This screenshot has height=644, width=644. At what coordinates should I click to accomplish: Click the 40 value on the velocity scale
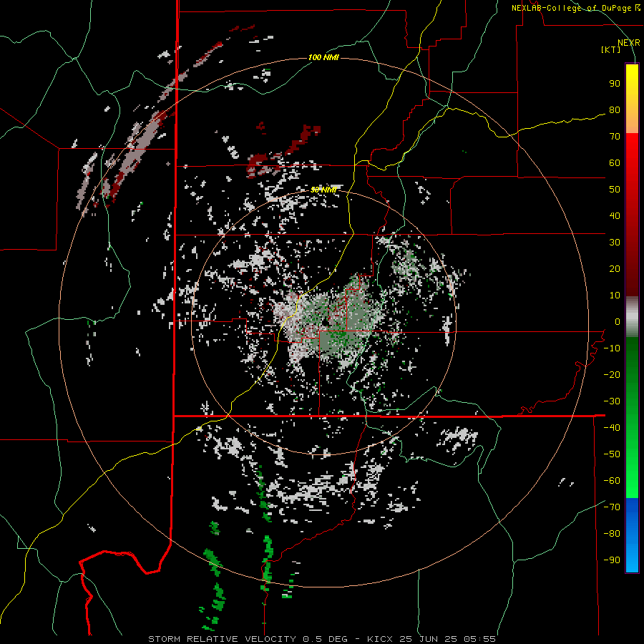pos(615,216)
